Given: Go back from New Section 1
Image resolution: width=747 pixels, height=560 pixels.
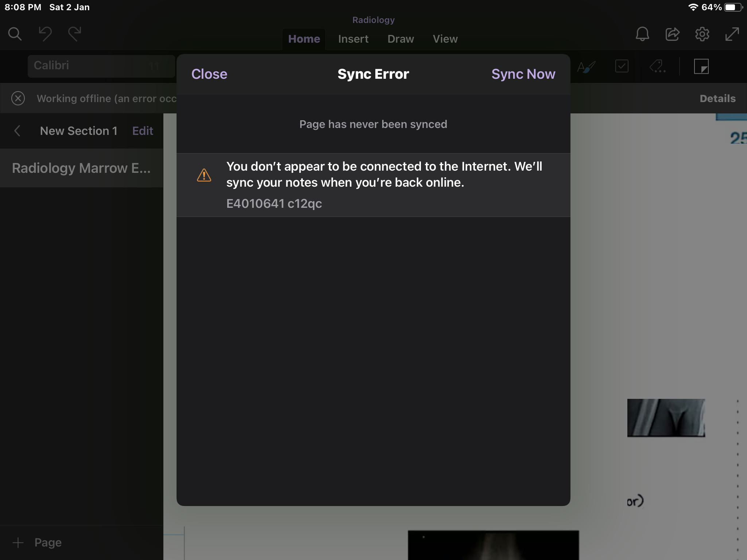Looking at the screenshot, I should pos(17,131).
